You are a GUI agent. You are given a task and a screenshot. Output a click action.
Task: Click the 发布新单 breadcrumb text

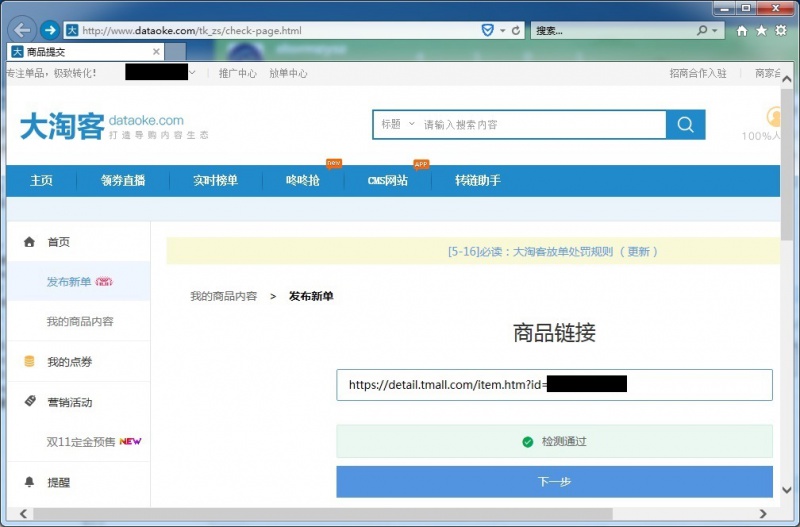pos(311,296)
